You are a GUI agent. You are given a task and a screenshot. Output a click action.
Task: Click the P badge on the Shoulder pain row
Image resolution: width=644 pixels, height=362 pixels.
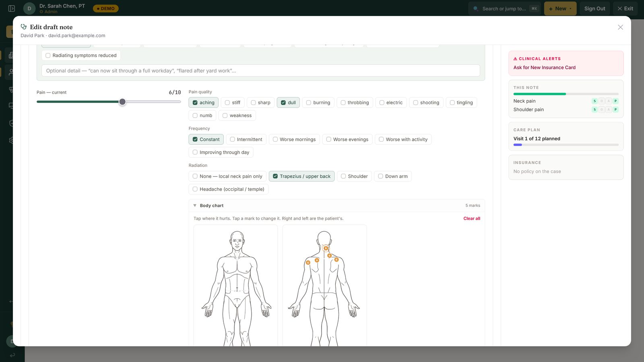click(615, 109)
